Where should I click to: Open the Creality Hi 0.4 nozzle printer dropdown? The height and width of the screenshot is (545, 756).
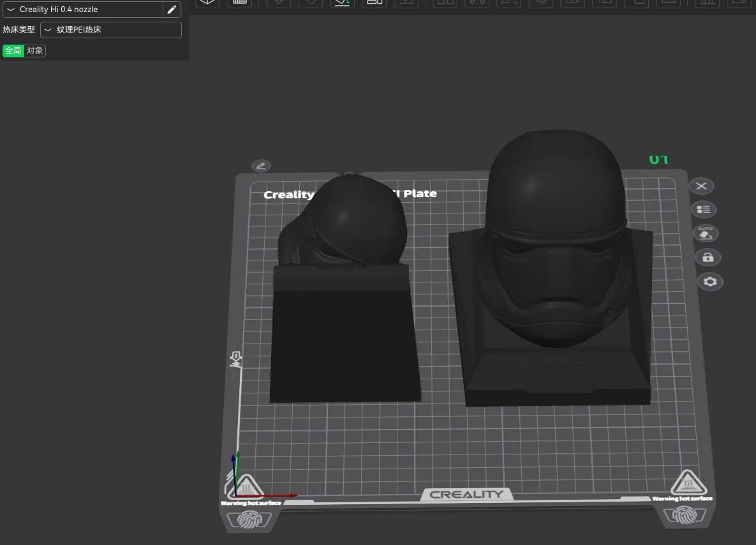82,9
